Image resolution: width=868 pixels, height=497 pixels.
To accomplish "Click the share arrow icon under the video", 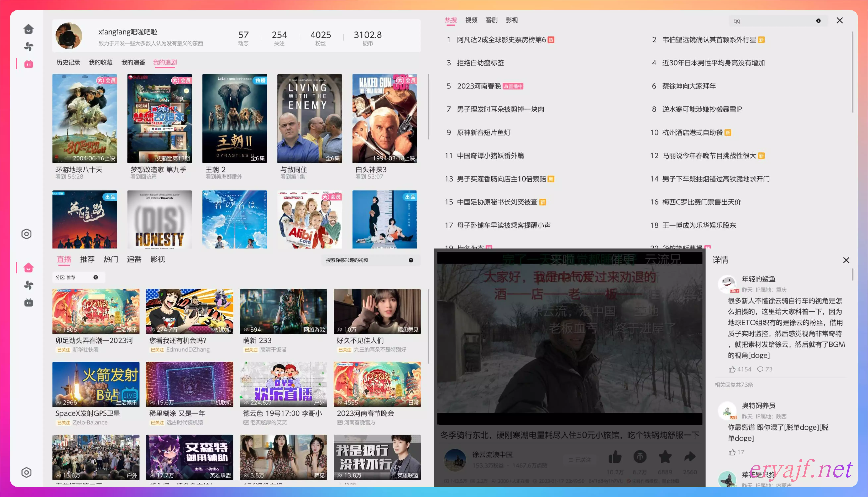I will (690, 457).
